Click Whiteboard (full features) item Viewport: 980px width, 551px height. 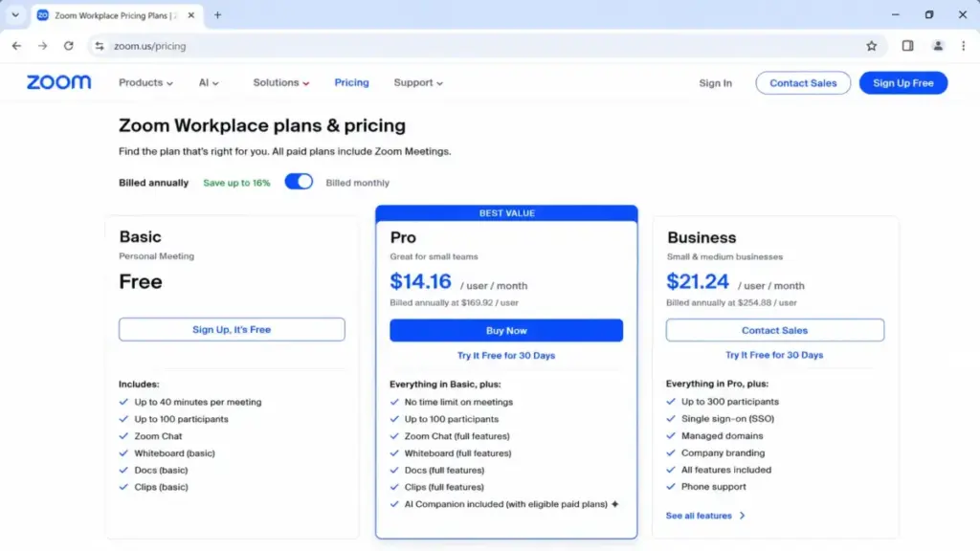click(x=457, y=453)
